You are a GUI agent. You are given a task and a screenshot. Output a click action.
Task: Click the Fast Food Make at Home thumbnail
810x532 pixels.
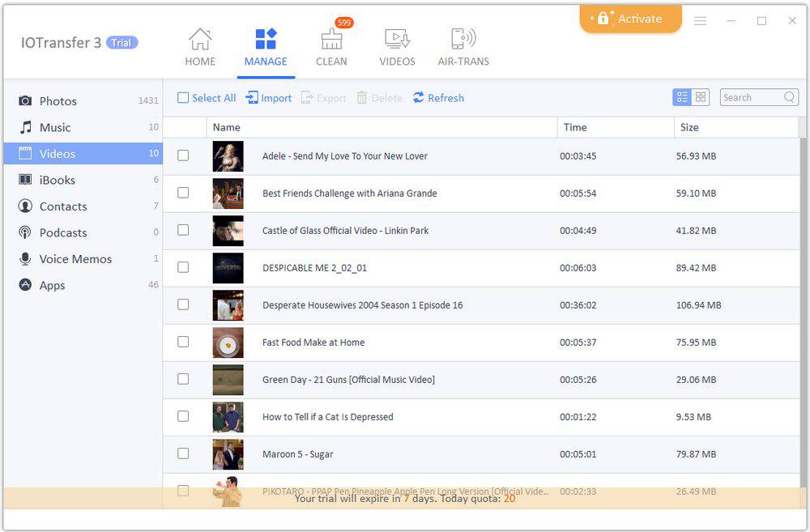coord(228,343)
